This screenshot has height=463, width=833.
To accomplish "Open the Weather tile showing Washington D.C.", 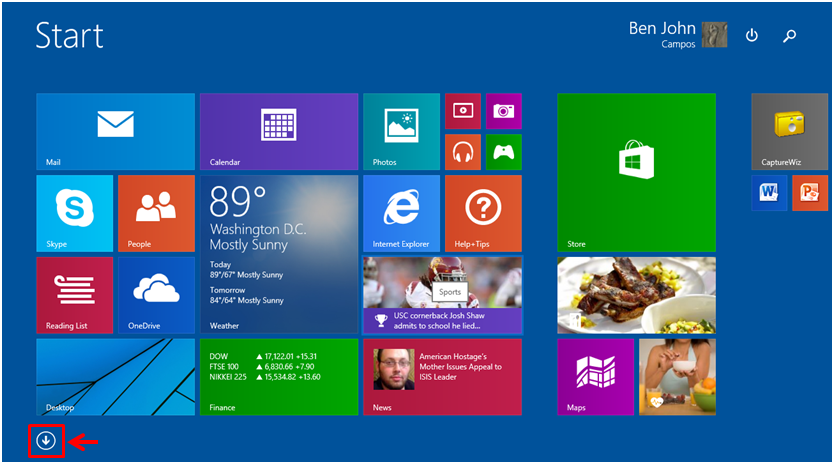I will coord(279,254).
